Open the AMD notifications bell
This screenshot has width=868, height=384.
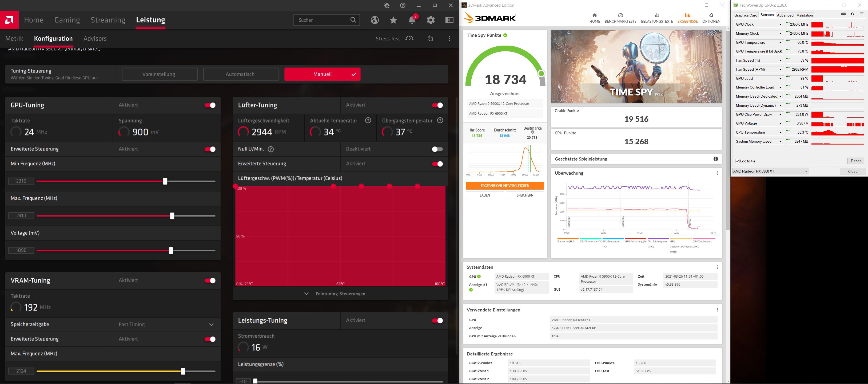(412, 20)
